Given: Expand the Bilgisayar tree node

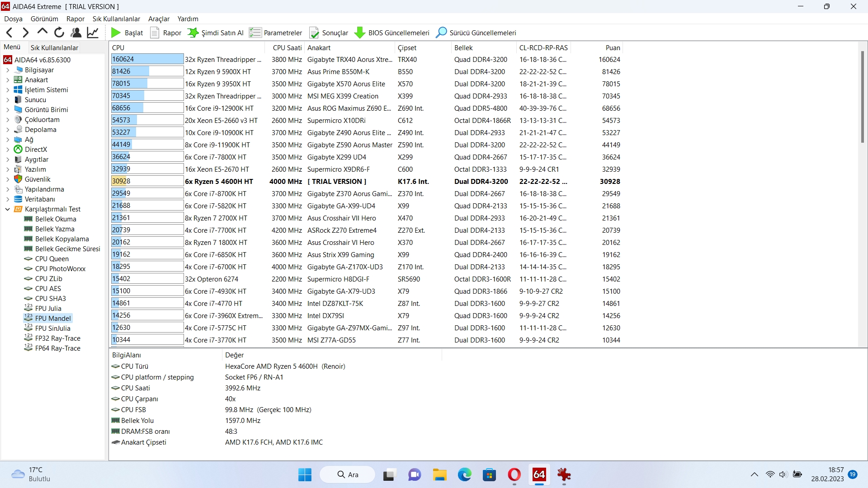Looking at the screenshot, I should tap(8, 70).
